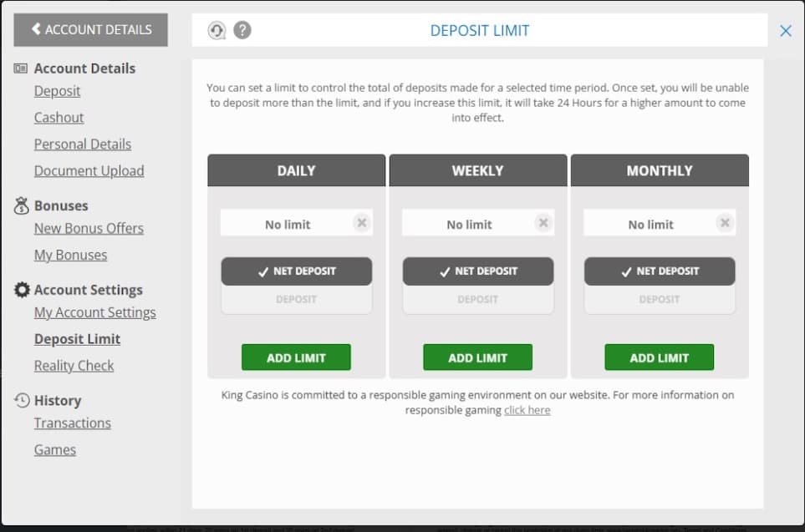
Task: Click the History section heading
Action: click(58, 401)
